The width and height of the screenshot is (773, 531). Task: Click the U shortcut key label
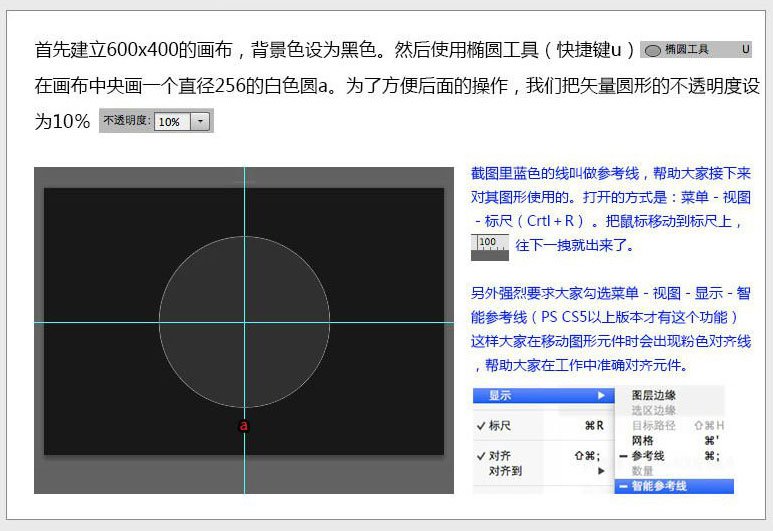coord(745,49)
